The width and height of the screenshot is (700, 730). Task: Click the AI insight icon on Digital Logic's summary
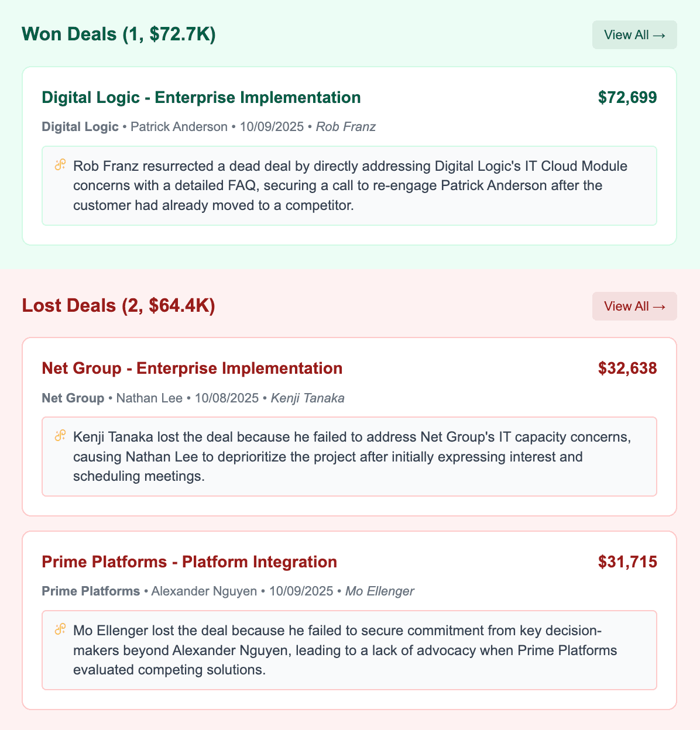(59, 166)
